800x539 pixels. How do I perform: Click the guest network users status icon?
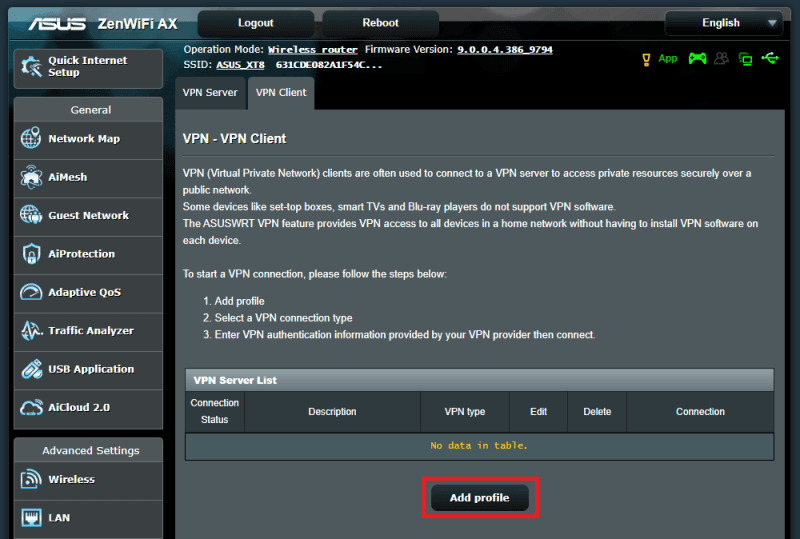721,59
